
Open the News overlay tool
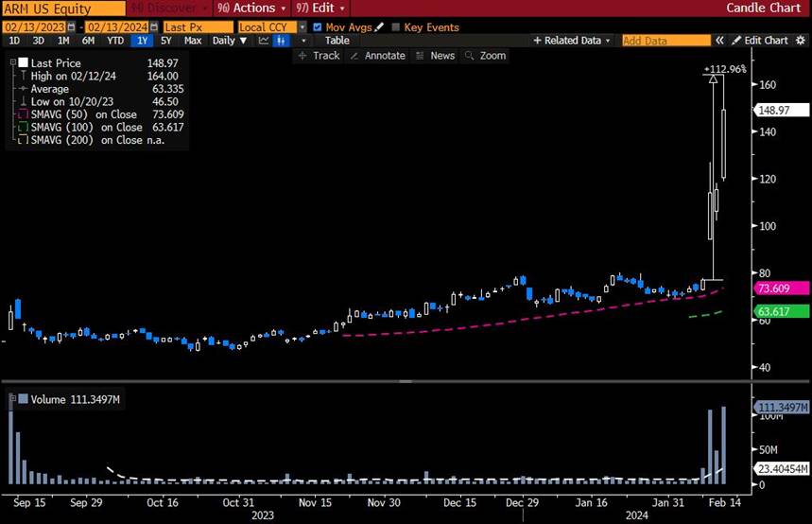pyautogui.click(x=436, y=56)
